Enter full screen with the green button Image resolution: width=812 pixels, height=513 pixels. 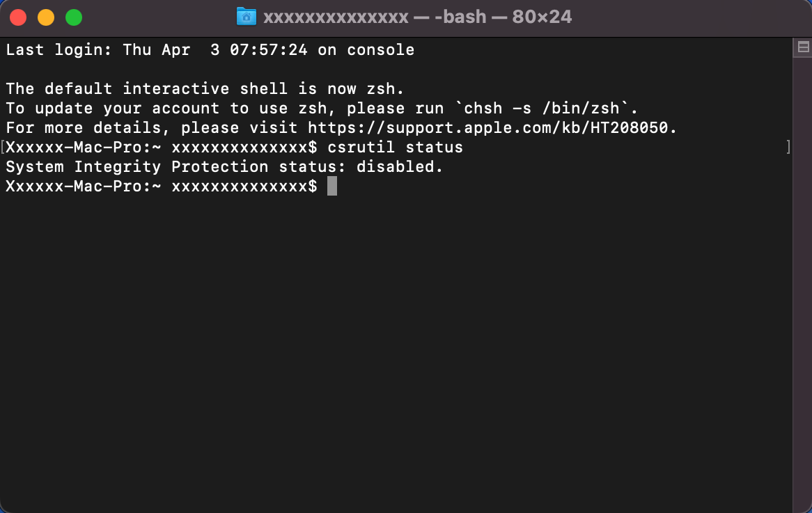click(x=74, y=17)
